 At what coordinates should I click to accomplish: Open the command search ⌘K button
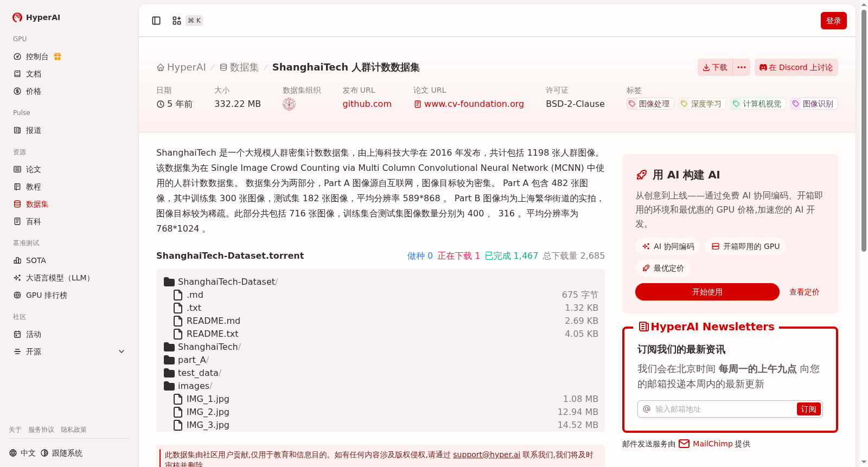click(x=187, y=21)
